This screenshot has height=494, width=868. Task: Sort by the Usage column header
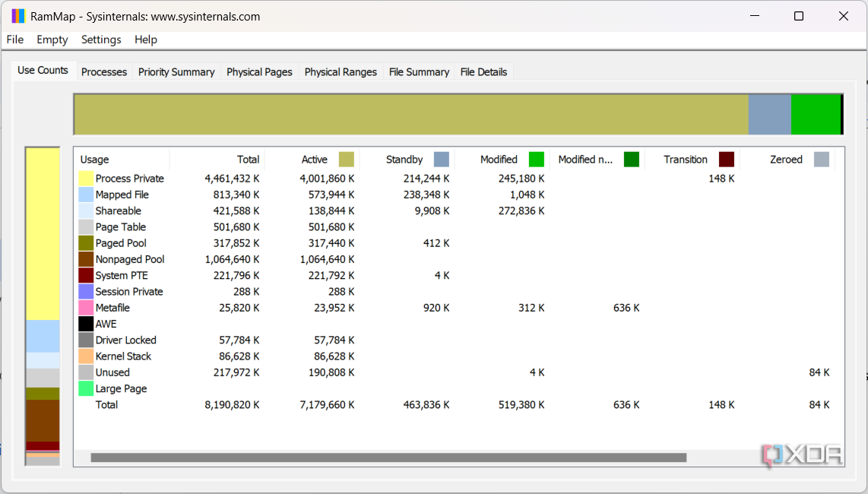coord(122,160)
